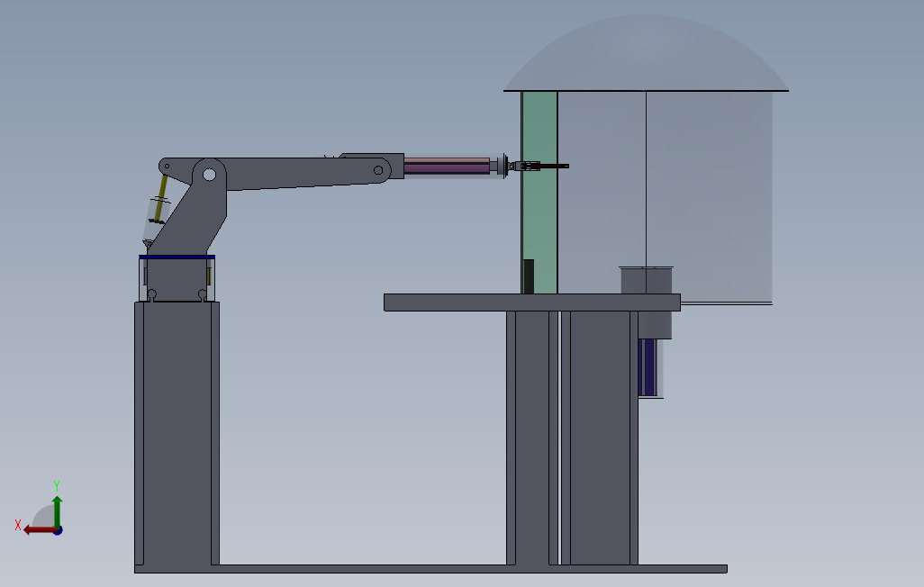Image resolution: width=924 pixels, height=587 pixels.
Task: Select the blue component under the table
Action: click(647, 366)
